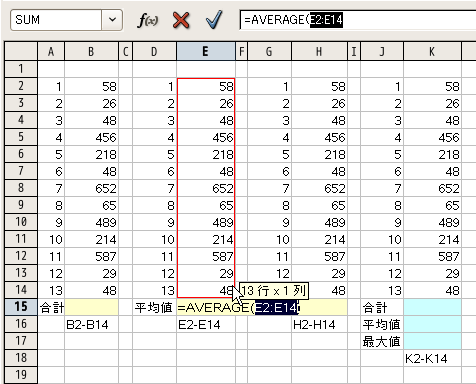This screenshot has height=384, width=476.
Task: Select column K header
Action: [432, 51]
